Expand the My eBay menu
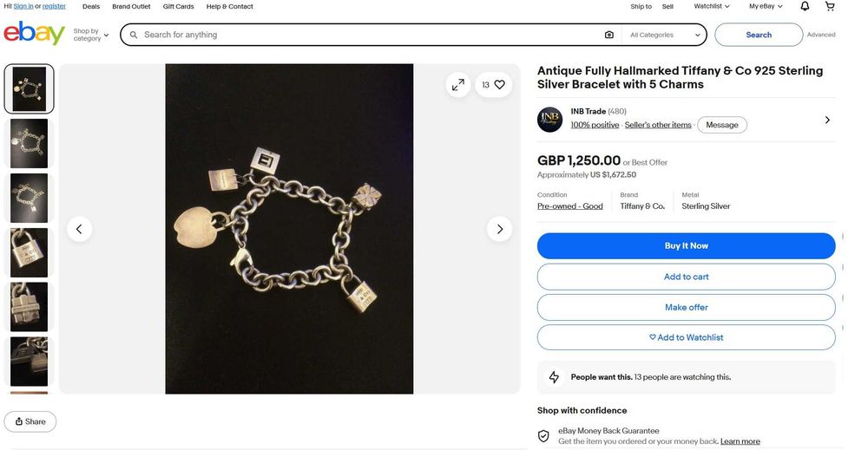The image size is (868, 450). point(766,6)
